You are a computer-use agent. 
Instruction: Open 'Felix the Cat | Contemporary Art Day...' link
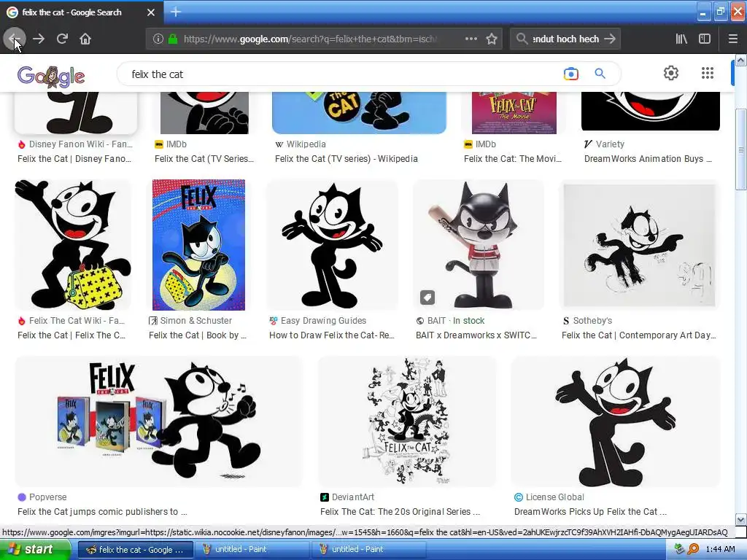[x=638, y=335]
